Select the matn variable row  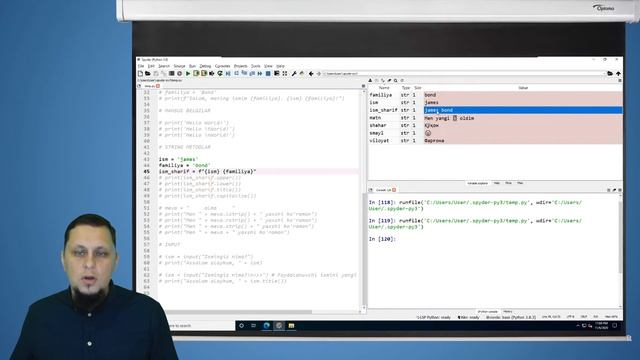click(496, 118)
